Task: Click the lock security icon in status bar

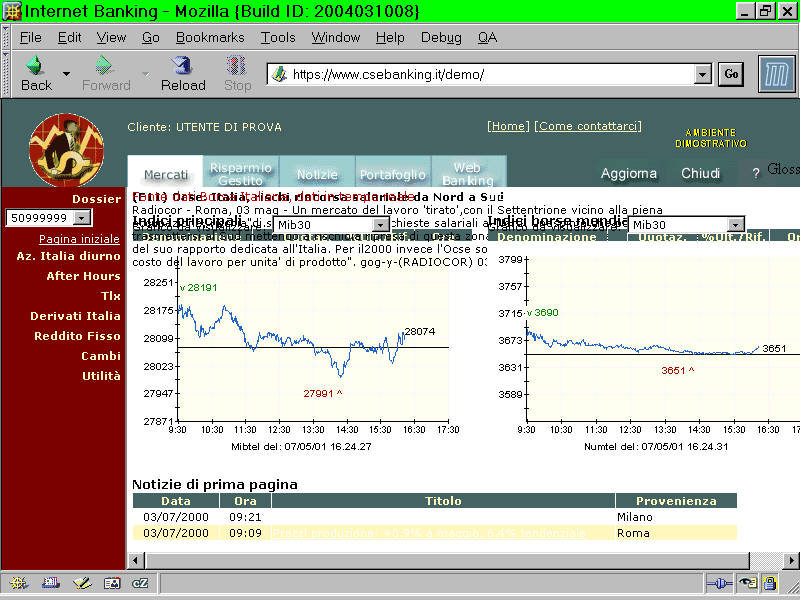Action: pyautogui.click(x=770, y=583)
